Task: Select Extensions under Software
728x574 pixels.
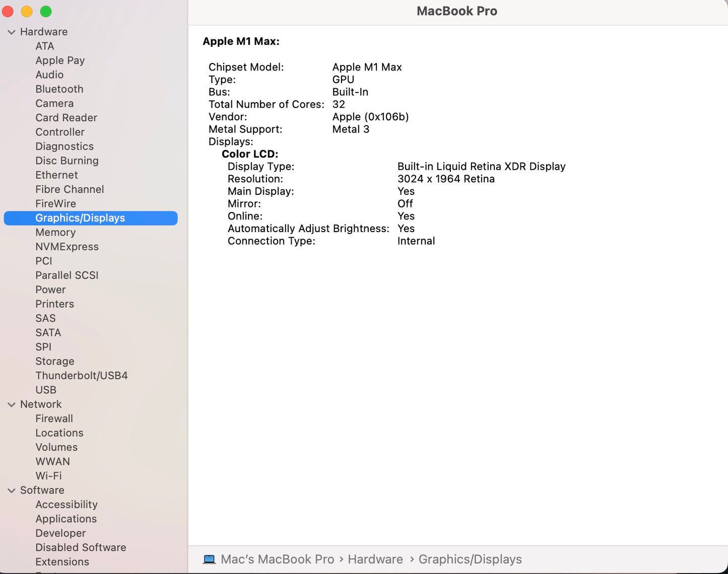Action: (62, 562)
